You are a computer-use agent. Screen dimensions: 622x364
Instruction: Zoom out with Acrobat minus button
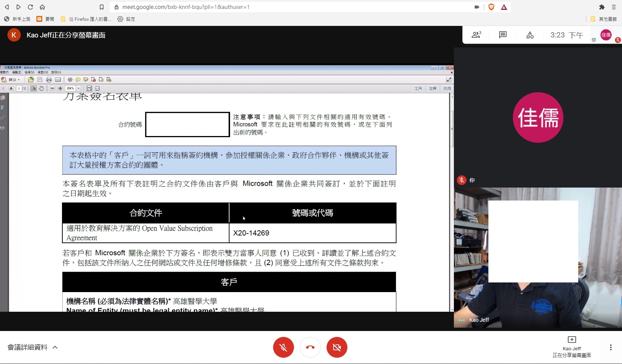point(52,88)
